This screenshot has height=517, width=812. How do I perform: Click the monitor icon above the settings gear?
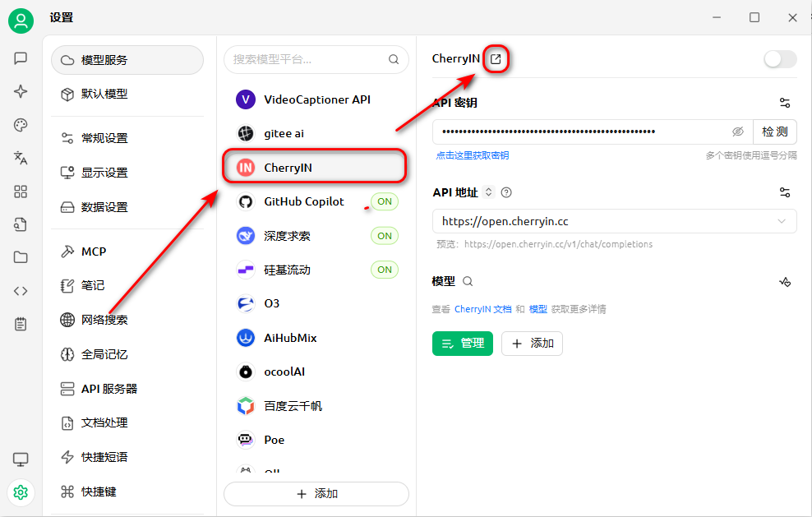(21, 459)
